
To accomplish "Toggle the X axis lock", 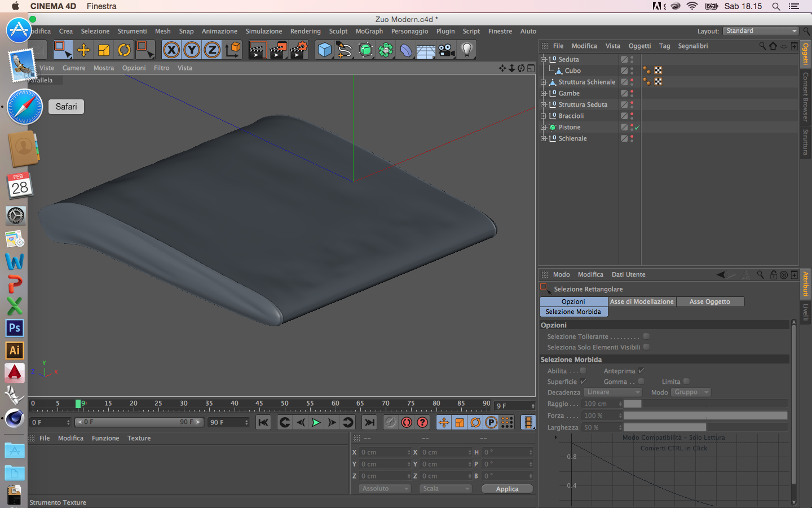I will 171,50.
